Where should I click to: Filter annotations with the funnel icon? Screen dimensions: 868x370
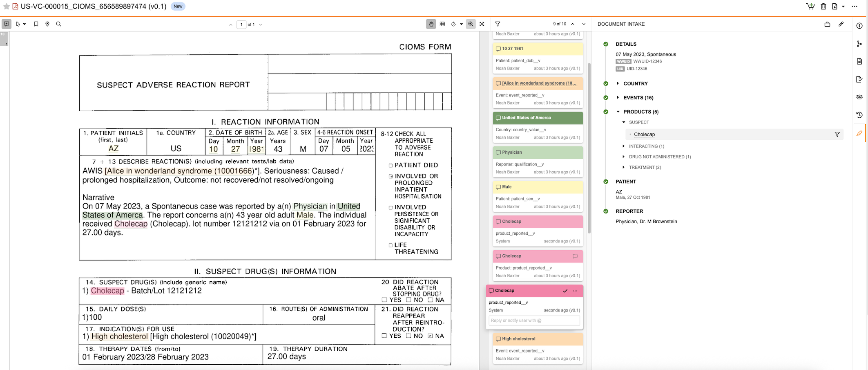tap(498, 24)
